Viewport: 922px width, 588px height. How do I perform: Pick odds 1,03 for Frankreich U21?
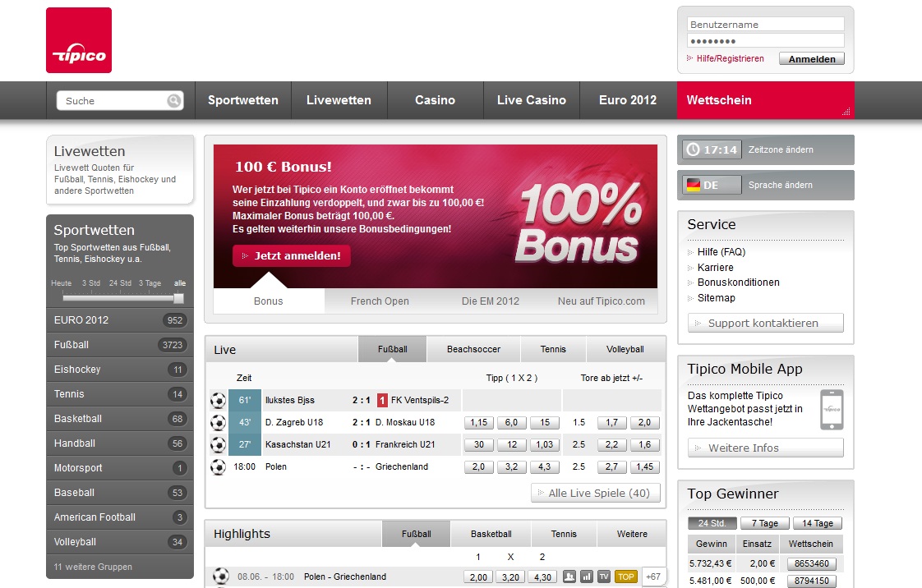pos(545,444)
